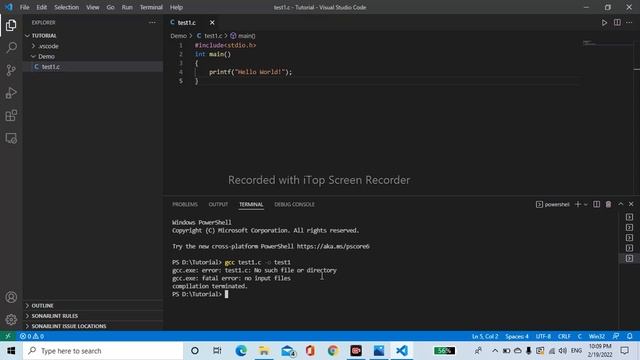Screen dimensions: 640x360
Task: Select the first terminal instance in list
Action: tap(629, 217)
